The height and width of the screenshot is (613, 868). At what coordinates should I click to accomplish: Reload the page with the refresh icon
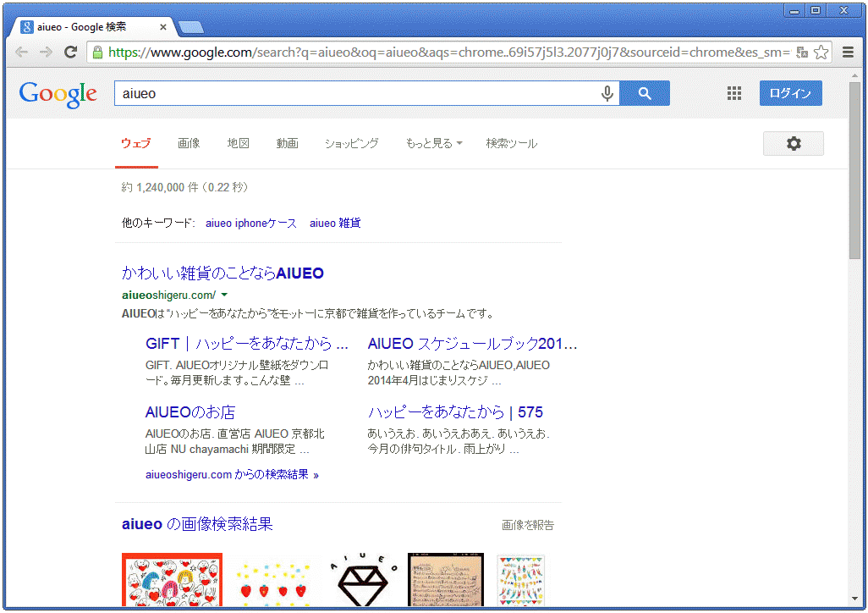70,52
